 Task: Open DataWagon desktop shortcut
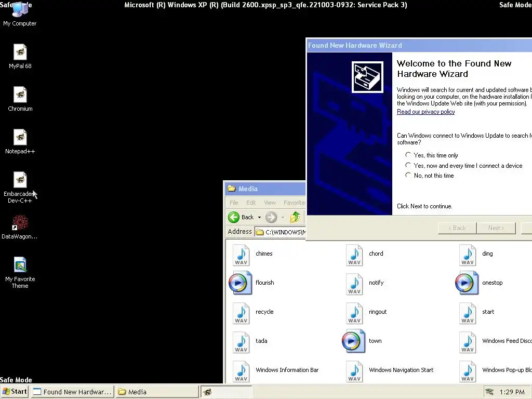20,227
